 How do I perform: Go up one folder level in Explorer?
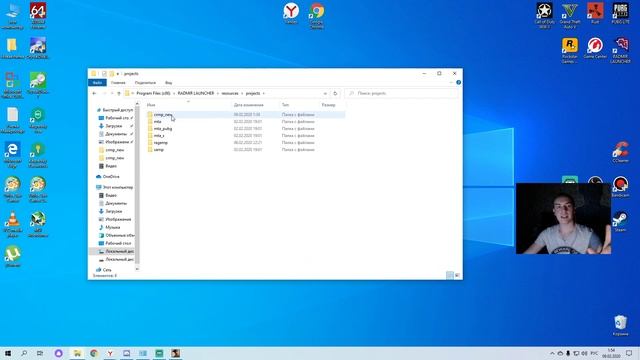pos(119,93)
